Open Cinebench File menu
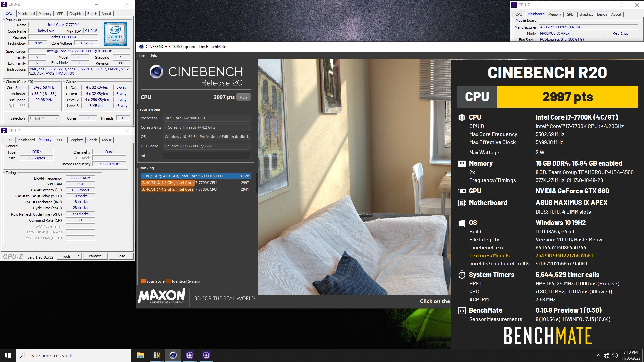This screenshot has height=362, width=644. pyautogui.click(x=142, y=55)
